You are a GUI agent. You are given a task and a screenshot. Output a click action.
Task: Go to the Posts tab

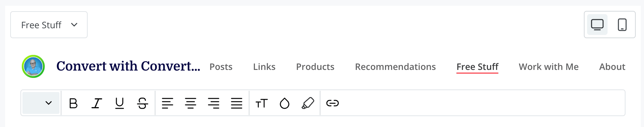pos(221,67)
